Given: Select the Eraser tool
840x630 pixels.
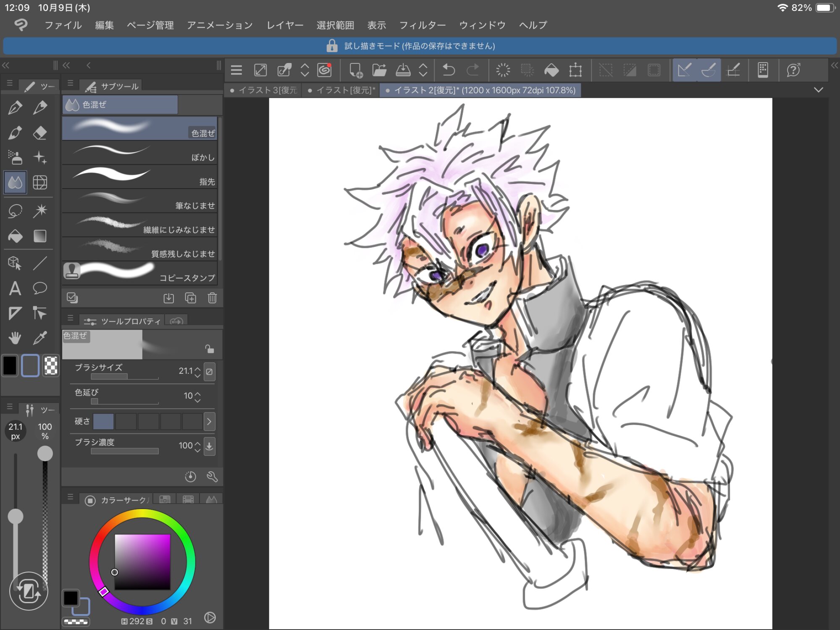Looking at the screenshot, I should point(40,133).
